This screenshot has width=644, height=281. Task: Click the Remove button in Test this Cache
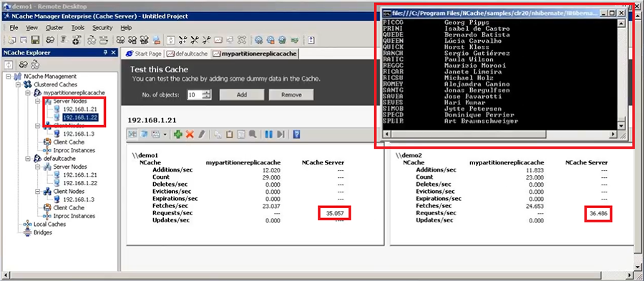click(291, 95)
